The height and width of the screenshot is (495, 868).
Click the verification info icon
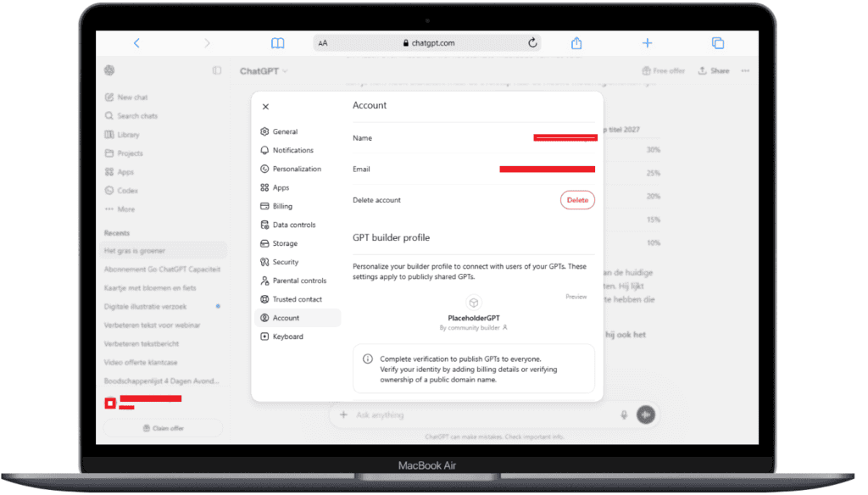click(x=368, y=359)
